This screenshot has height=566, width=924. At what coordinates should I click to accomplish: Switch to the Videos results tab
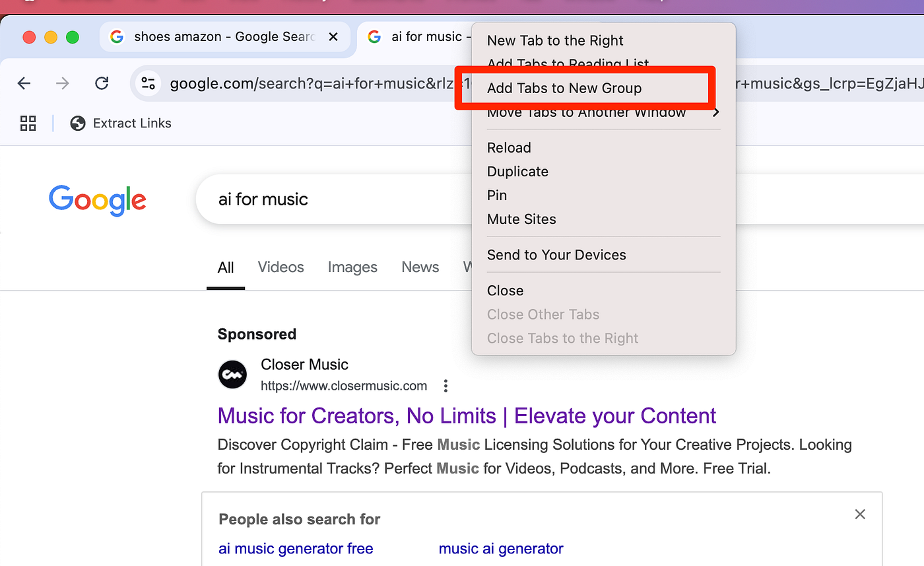pyautogui.click(x=281, y=267)
